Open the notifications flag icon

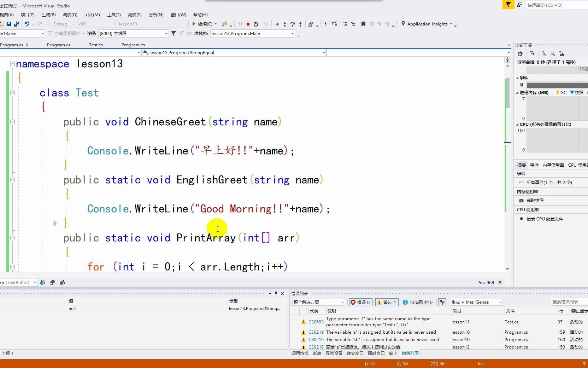(508, 5)
